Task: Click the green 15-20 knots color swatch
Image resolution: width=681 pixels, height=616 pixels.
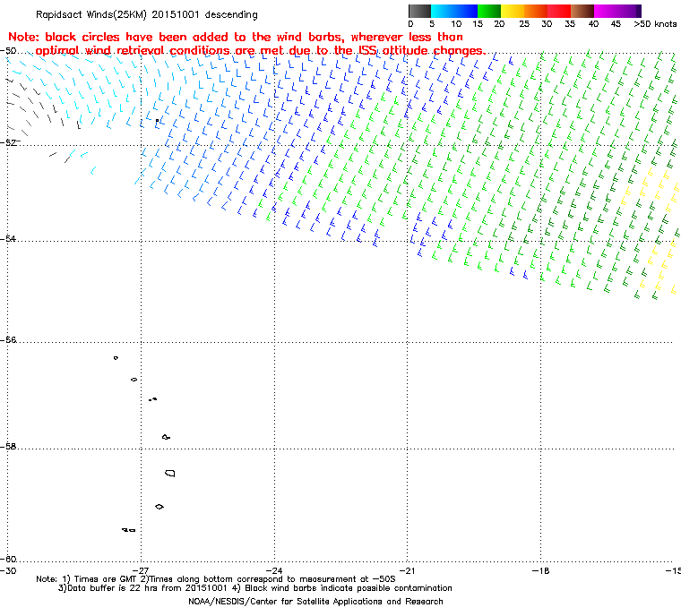Action: coord(489,11)
